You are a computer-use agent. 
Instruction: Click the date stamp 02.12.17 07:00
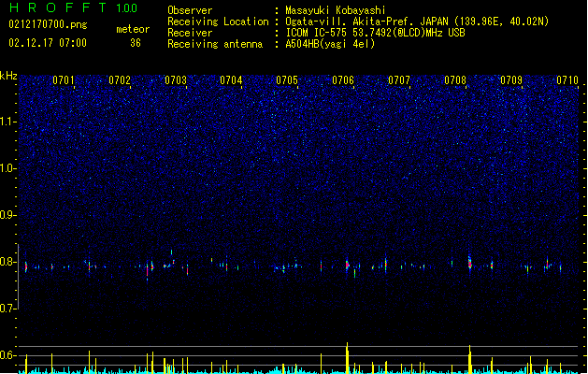click(x=48, y=43)
